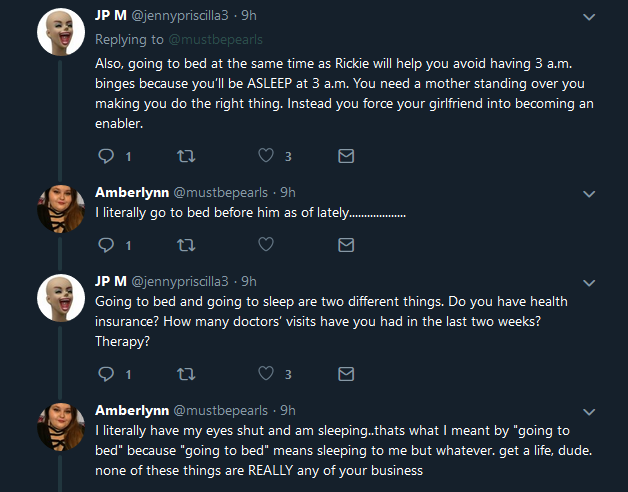This screenshot has height=492, width=628.
Task: Like JP M's tweet mentioning an enabler
Action: [x=266, y=155]
